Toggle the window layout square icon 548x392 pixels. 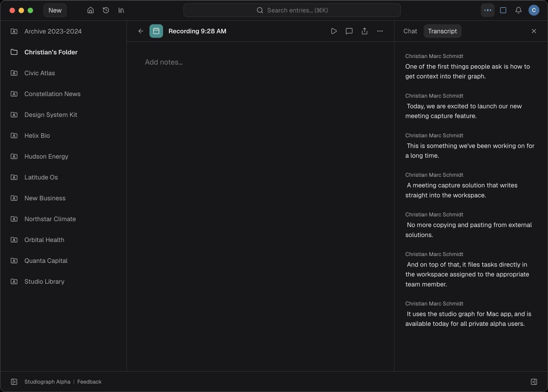click(503, 10)
